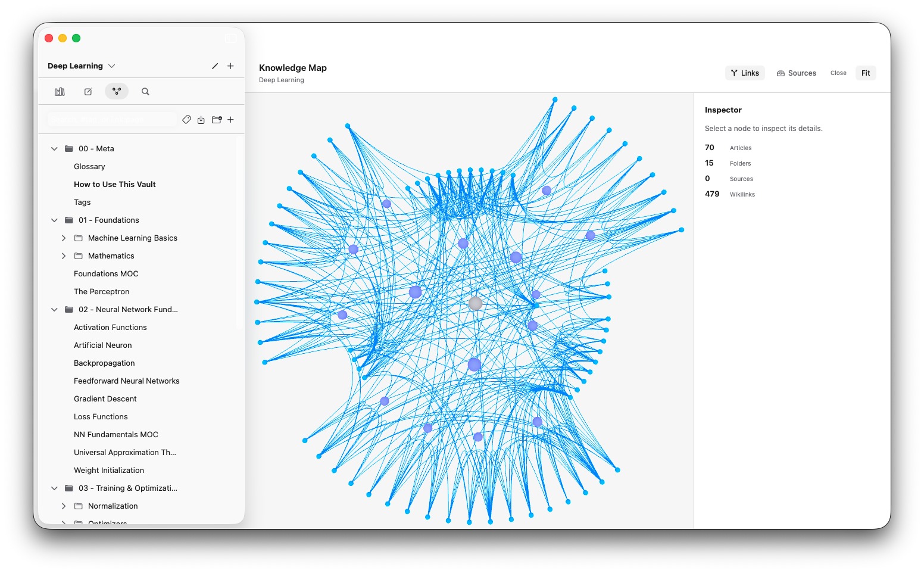The image size is (924, 573).
Task: Click the 01 - Foundations folder icon
Action: pos(69,220)
